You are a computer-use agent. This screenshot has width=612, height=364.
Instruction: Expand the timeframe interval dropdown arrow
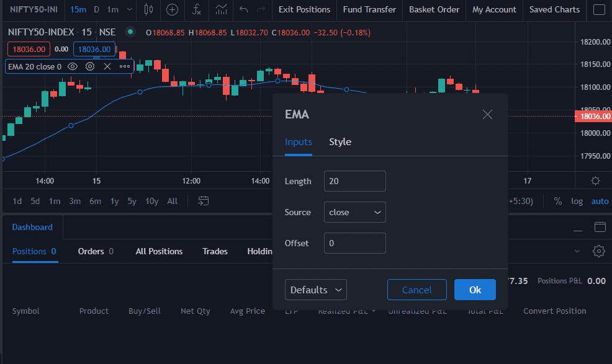(x=130, y=9)
